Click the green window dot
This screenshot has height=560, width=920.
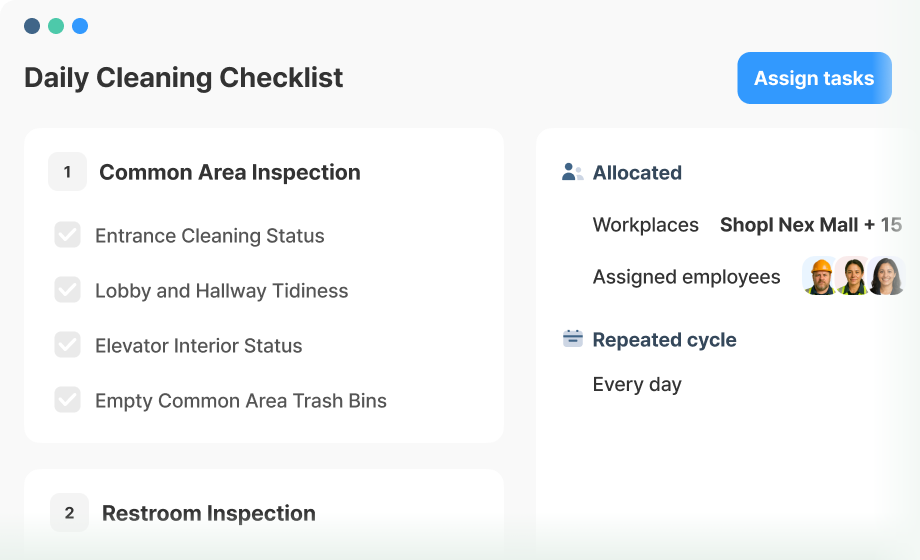56,26
